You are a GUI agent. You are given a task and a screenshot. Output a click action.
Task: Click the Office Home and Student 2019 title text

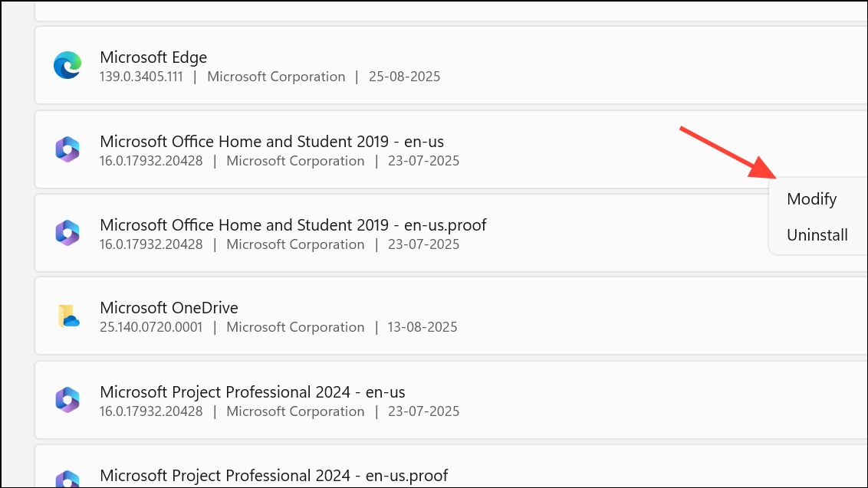[271, 141]
